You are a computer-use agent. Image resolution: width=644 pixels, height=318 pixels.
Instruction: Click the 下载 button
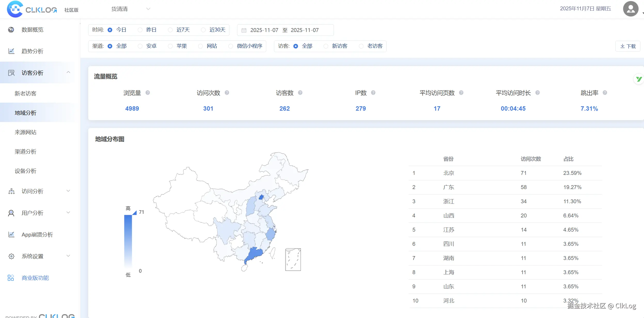[x=628, y=46]
